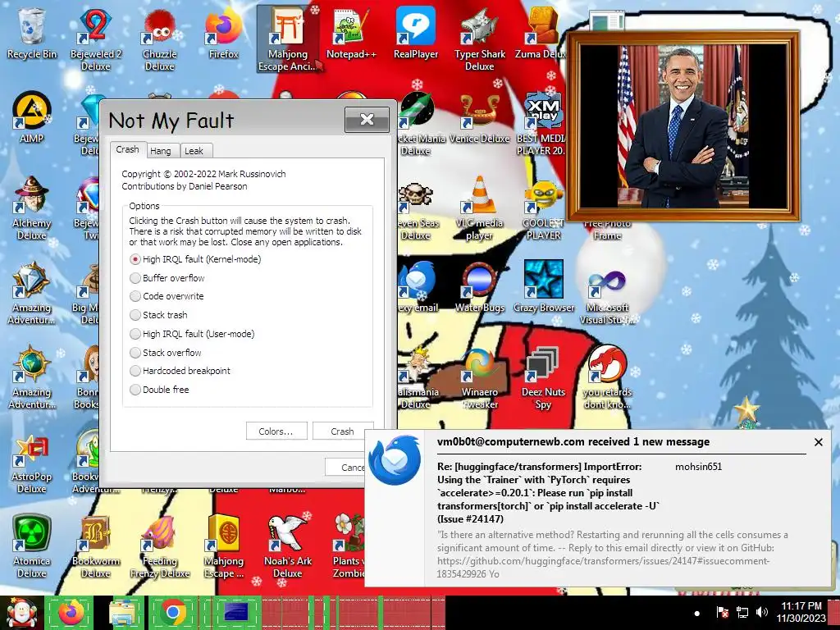The height and width of the screenshot is (630, 840).
Task: Open the Not My Fault taskbar button
Action: coord(235,613)
